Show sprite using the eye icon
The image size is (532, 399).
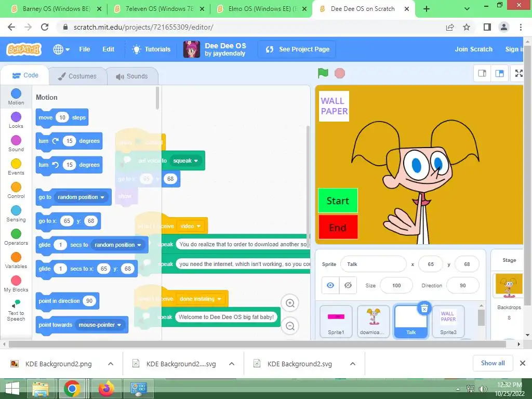point(330,285)
